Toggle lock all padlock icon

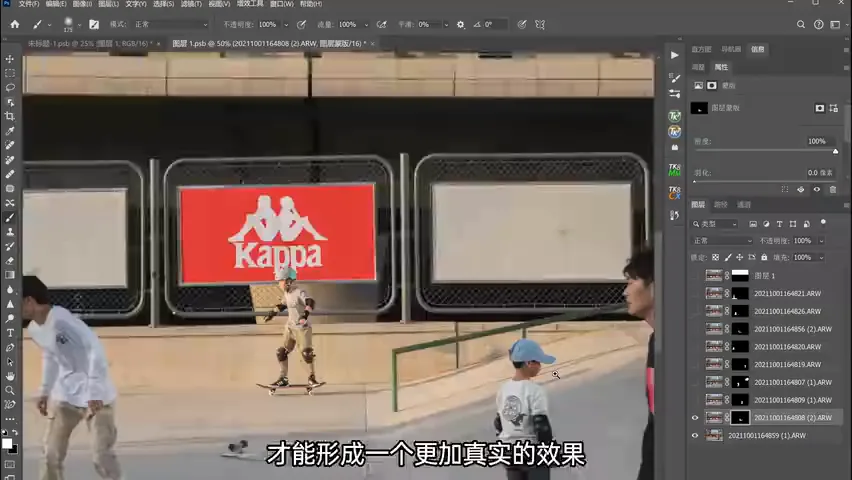coord(764,257)
